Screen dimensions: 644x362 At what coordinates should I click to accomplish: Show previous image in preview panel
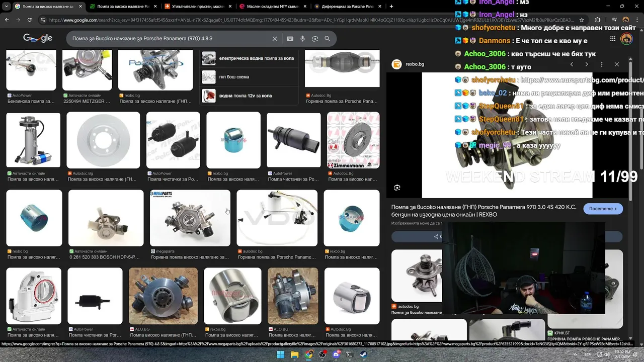tap(572, 64)
